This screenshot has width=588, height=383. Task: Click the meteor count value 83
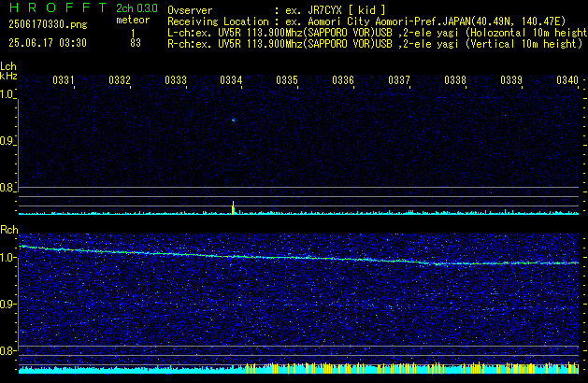click(136, 43)
